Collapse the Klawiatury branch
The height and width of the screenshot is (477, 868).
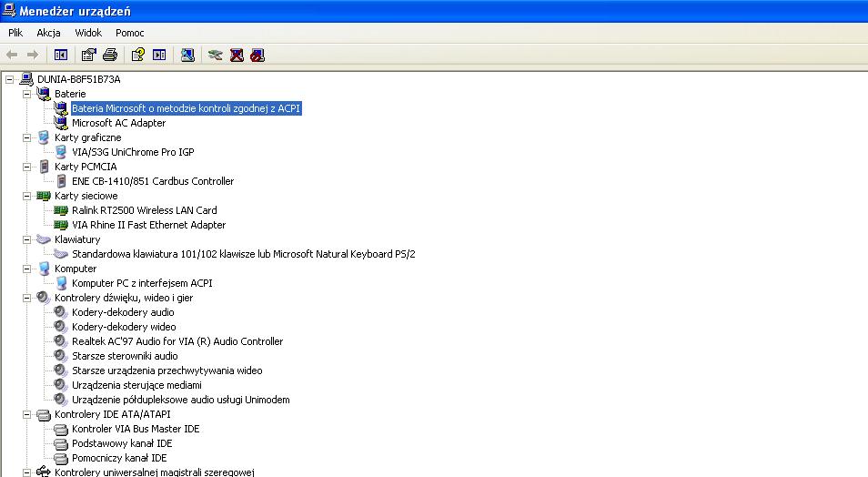[26, 239]
